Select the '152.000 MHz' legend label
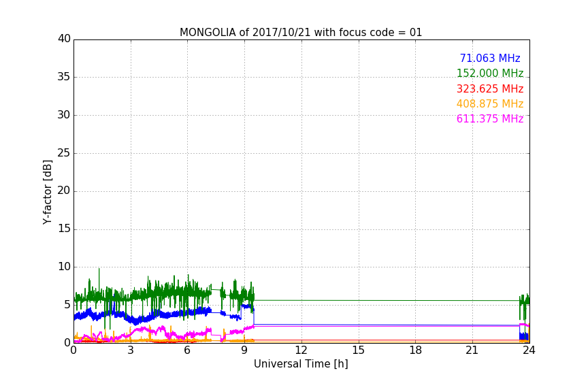 (490, 73)
